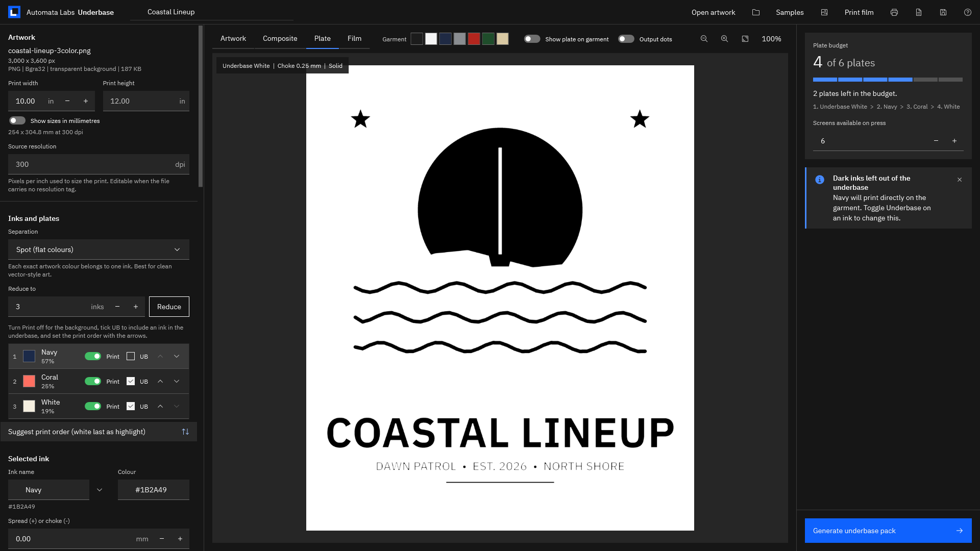Move White ink up in order

pyautogui.click(x=160, y=406)
